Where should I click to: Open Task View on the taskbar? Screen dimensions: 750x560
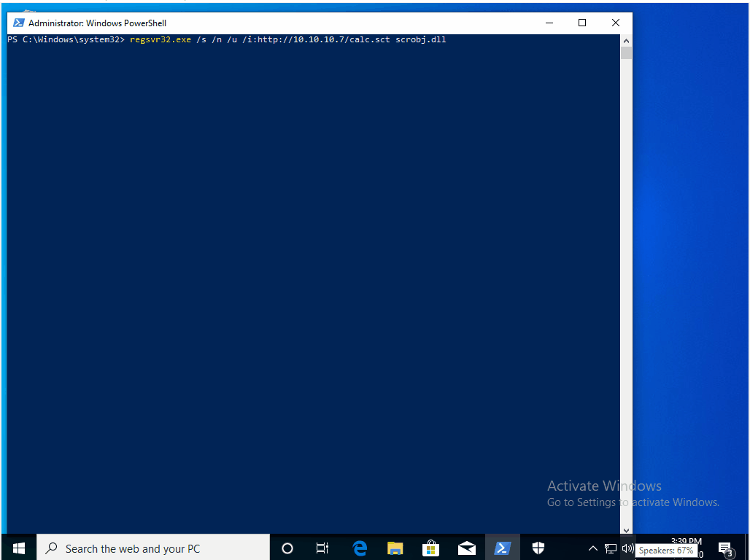point(322,548)
